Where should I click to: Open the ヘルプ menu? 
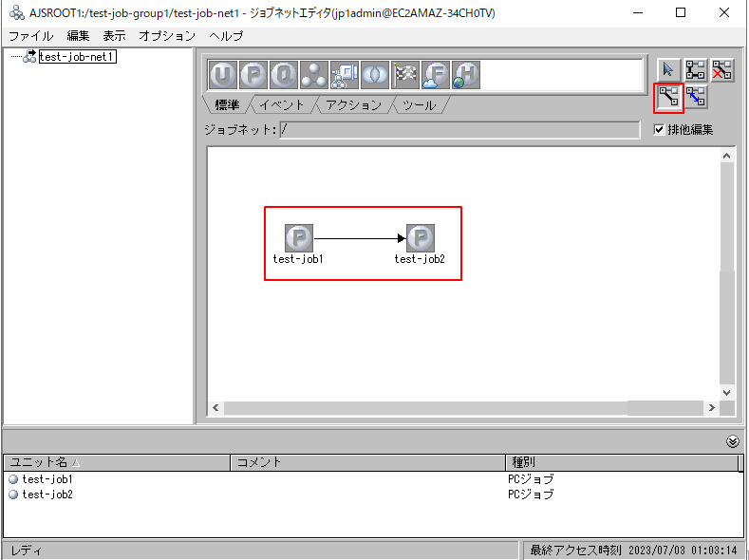coord(227,36)
